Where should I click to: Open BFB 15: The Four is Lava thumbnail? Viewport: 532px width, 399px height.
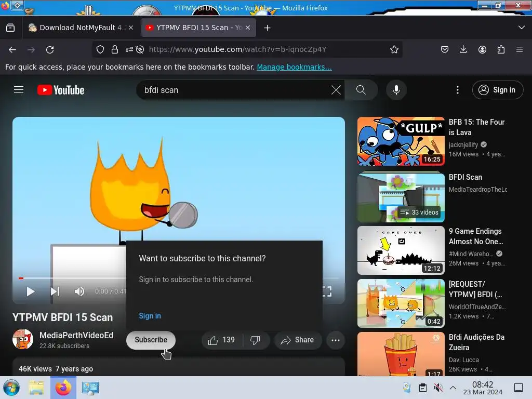point(401,141)
